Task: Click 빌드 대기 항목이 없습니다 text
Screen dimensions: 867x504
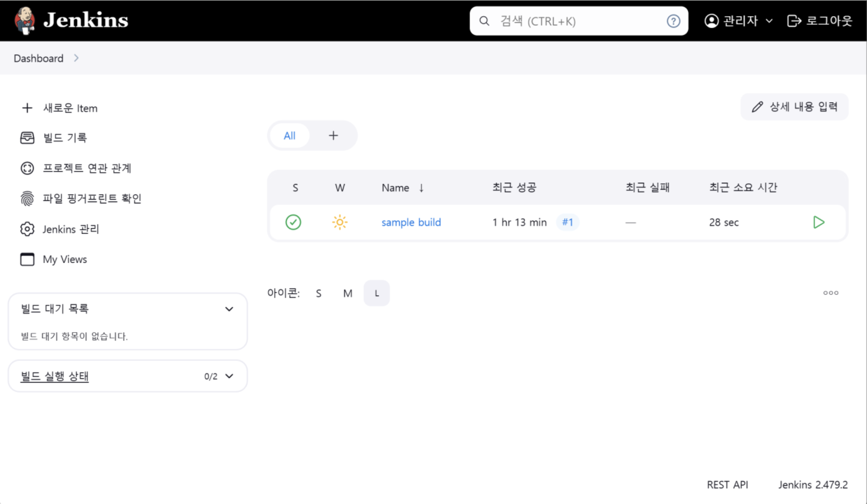Action: click(74, 336)
